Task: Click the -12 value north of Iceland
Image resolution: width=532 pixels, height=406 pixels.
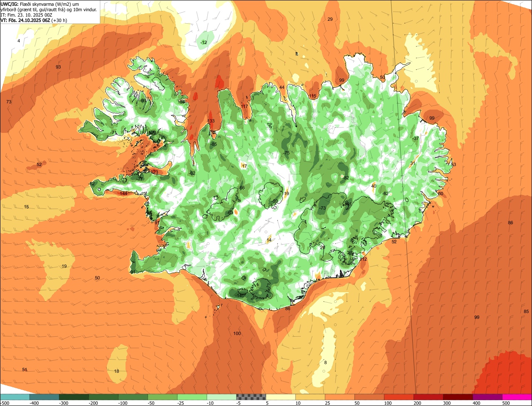Action: (x=204, y=42)
